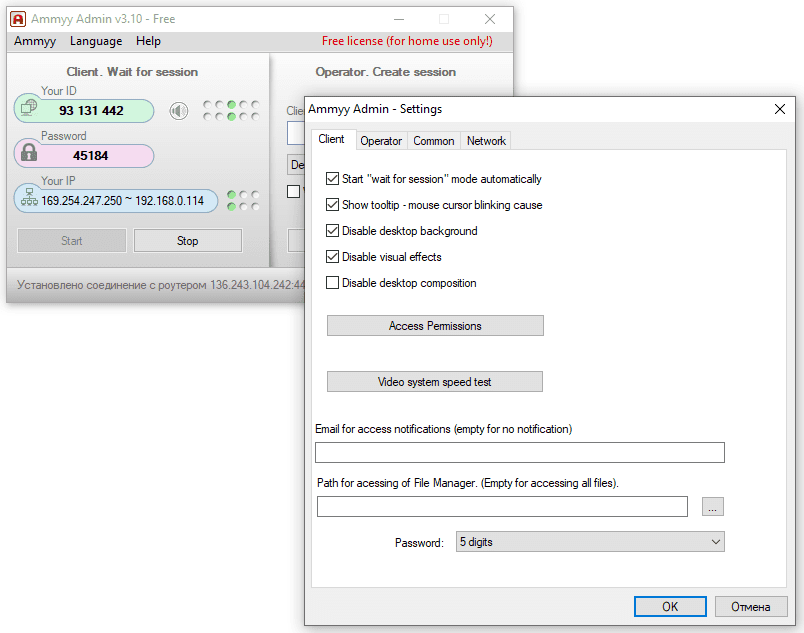Minimize the Ammyy Admin main window

(399, 19)
